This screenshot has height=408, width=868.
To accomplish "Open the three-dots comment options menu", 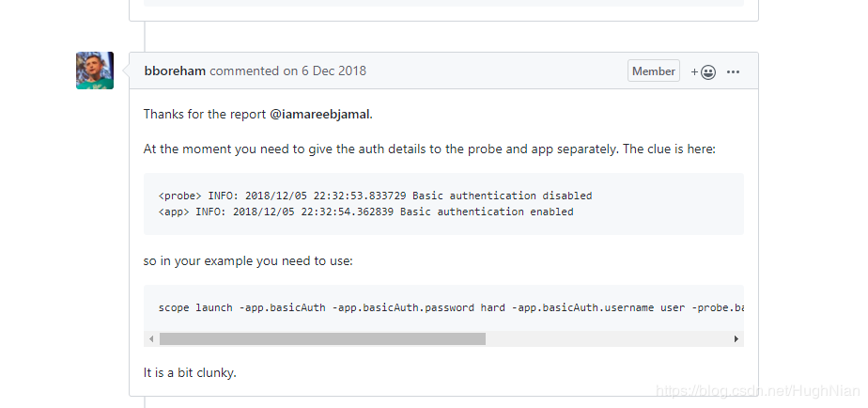I will 734,71.
